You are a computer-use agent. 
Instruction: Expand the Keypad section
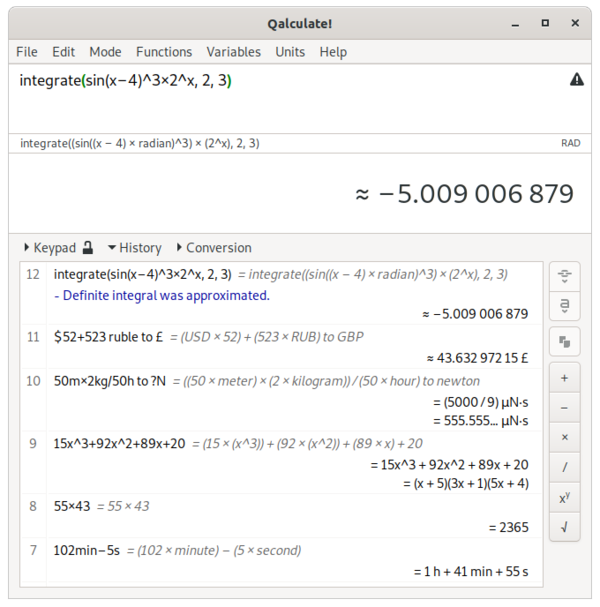point(50,248)
